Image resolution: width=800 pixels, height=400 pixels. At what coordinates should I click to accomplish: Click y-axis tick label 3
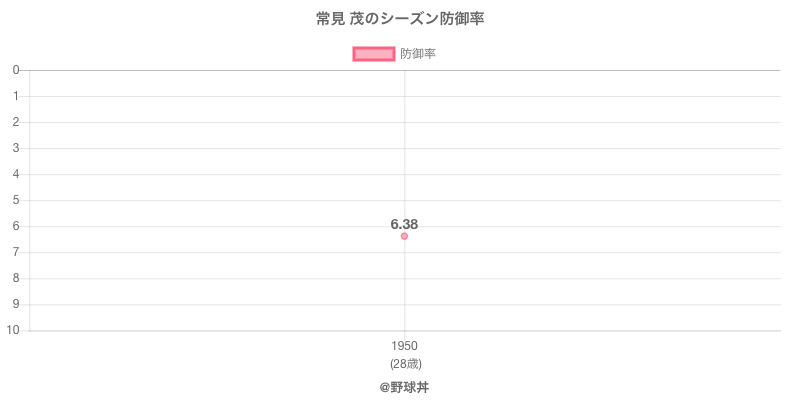click(x=16, y=148)
